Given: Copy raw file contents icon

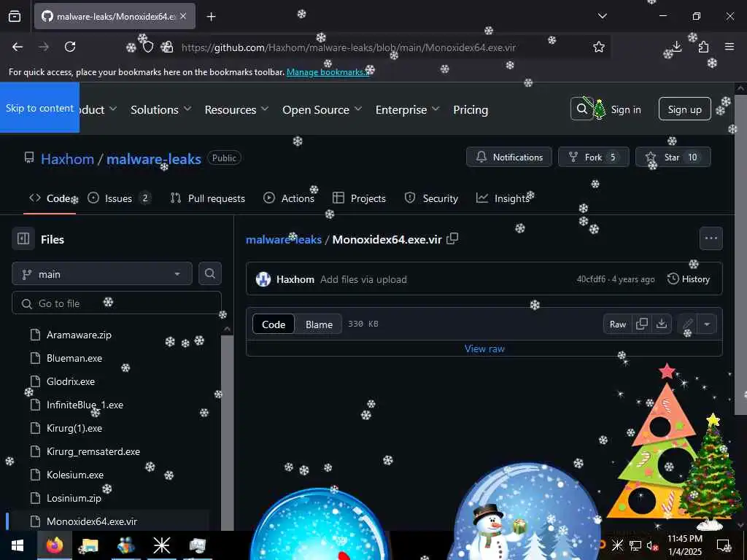Looking at the screenshot, I should 642,324.
